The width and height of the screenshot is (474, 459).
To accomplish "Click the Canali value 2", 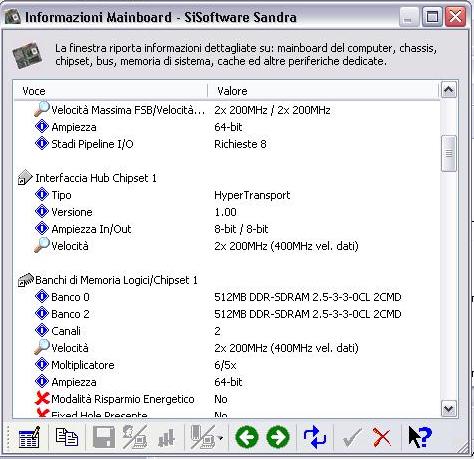I will tap(217, 331).
